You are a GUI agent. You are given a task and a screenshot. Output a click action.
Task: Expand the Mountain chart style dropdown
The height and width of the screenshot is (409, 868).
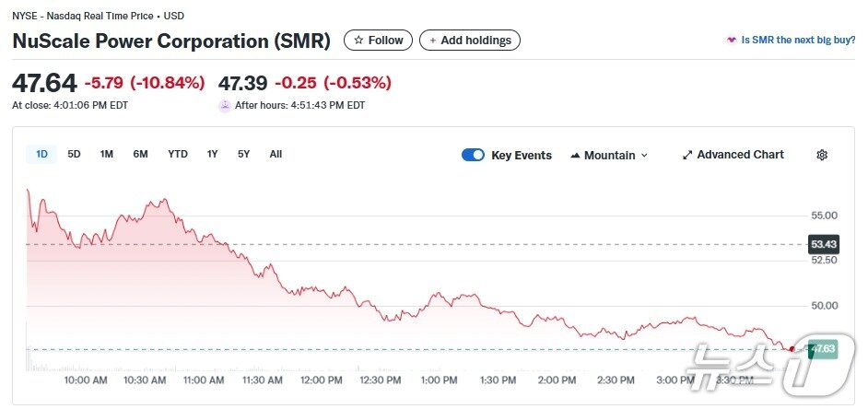(644, 156)
